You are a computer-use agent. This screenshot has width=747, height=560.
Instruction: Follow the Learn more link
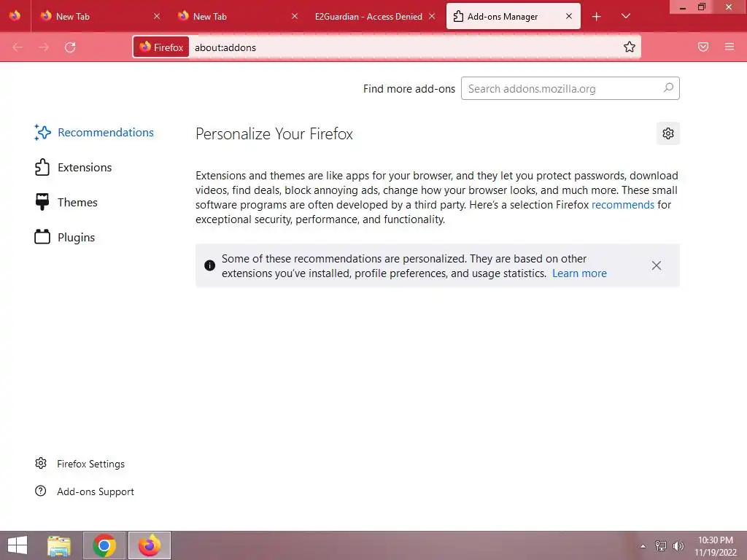579,273
